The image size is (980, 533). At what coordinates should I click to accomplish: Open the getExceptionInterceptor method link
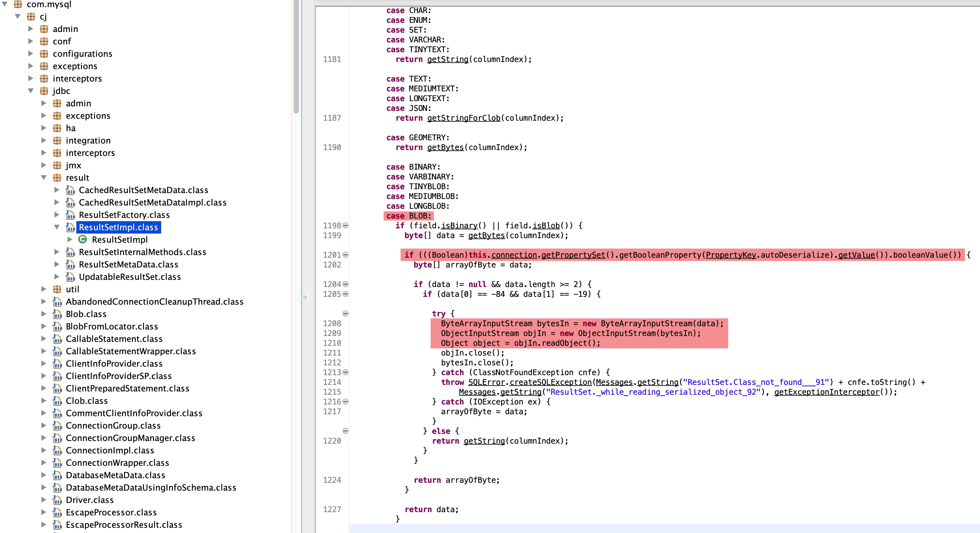click(x=827, y=392)
